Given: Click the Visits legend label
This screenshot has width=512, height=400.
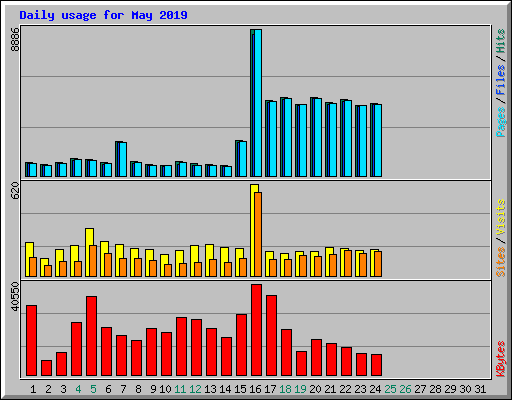Looking at the screenshot, I should pyautogui.click(x=500, y=218).
